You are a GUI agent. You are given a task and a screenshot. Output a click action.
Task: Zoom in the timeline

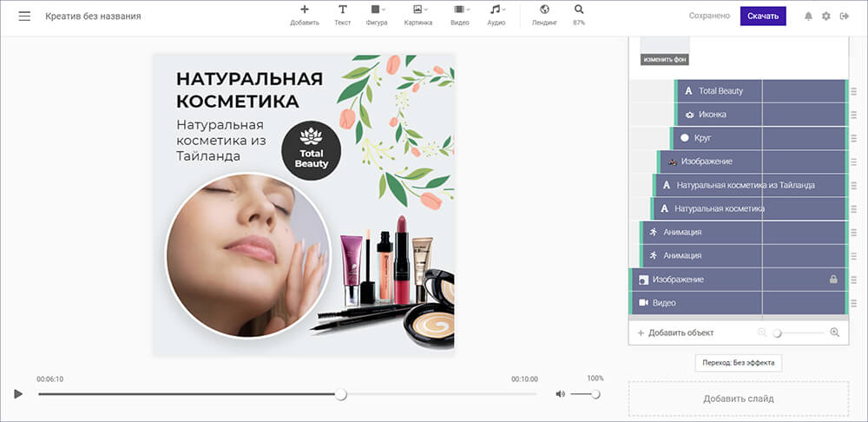pos(835,333)
